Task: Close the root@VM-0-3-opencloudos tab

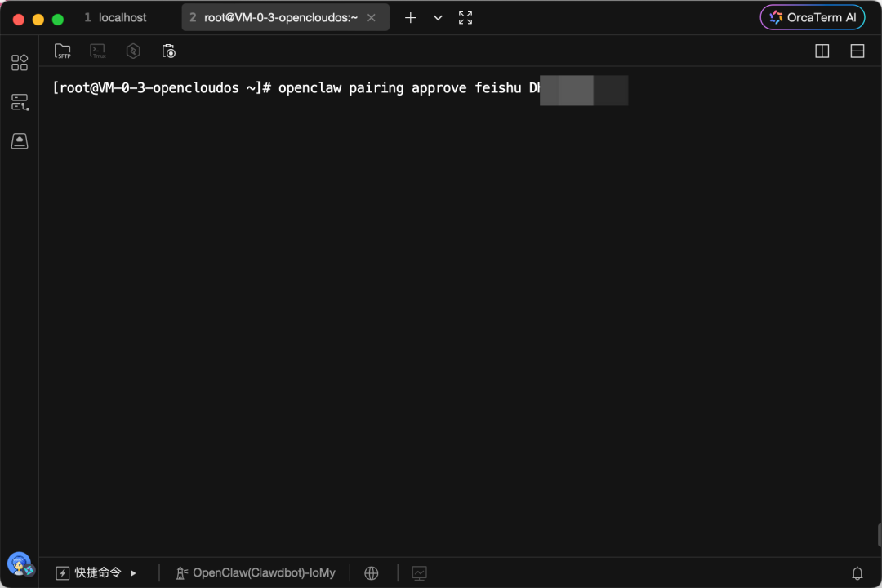Action: point(372,17)
